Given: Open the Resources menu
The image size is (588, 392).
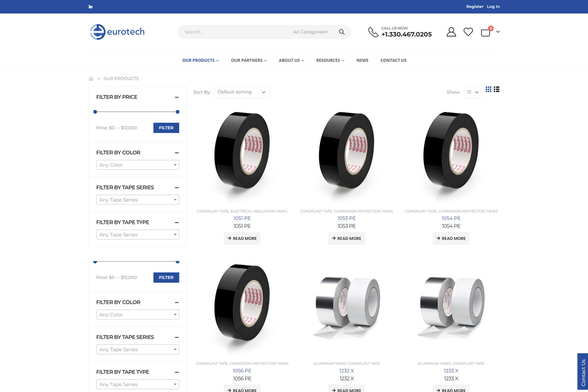Looking at the screenshot, I should coord(330,61).
